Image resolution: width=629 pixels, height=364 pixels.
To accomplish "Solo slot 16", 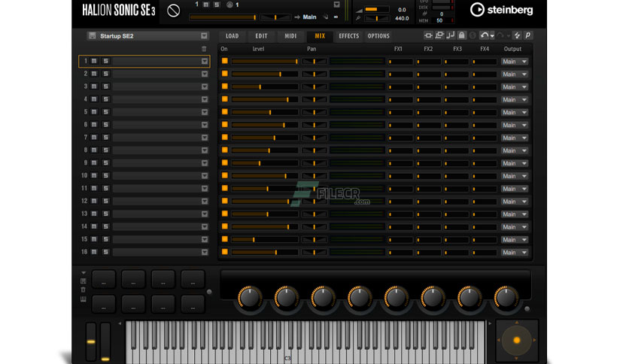I will click(x=105, y=252).
